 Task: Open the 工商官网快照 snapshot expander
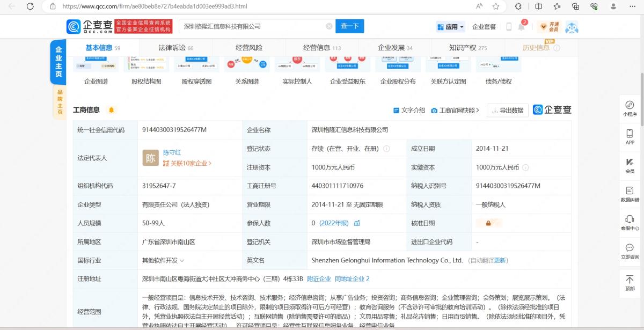456,109
